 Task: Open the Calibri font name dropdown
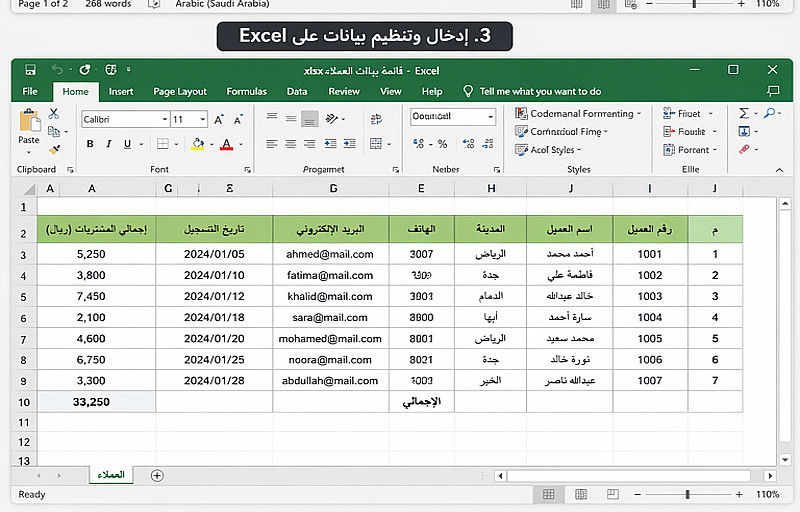(x=165, y=119)
